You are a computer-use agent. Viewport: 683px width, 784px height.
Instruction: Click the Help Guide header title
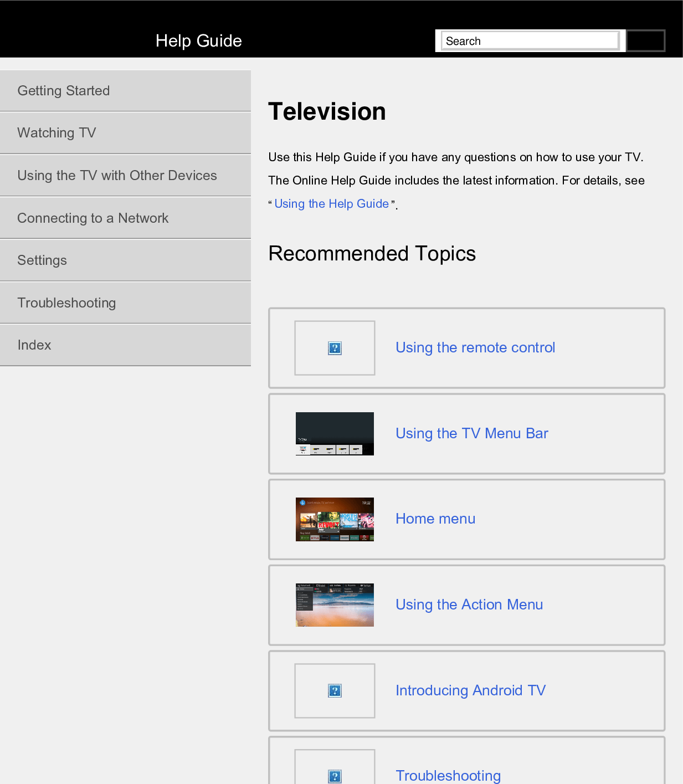coord(198,40)
